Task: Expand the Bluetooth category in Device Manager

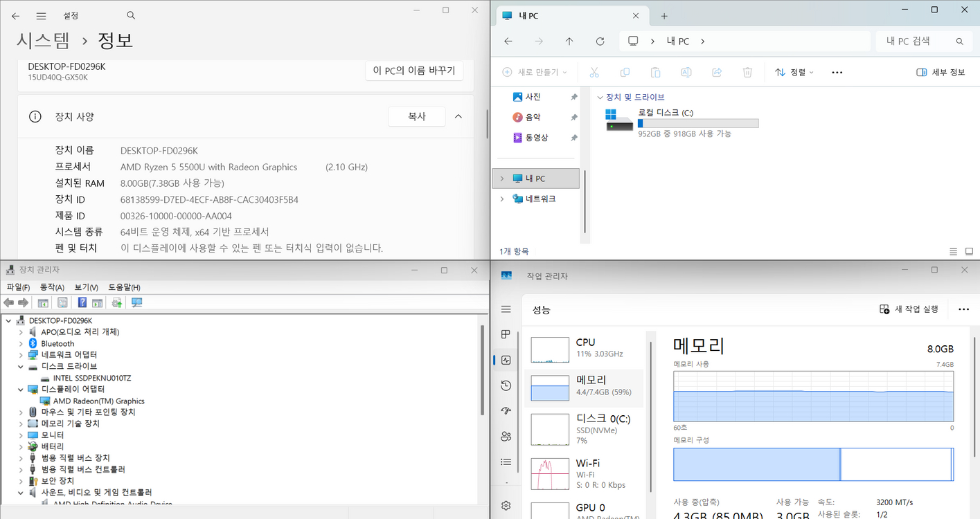Action: tap(20, 343)
